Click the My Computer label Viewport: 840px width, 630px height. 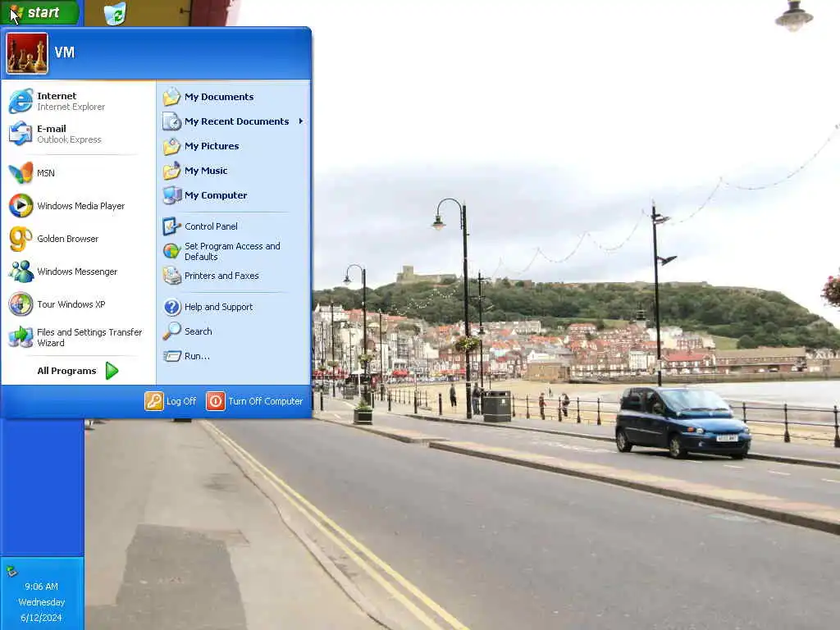tap(216, 195)
